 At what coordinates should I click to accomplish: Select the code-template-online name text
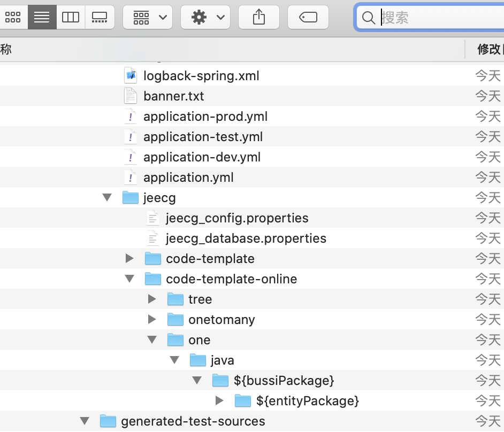click(x=232, y=279)
